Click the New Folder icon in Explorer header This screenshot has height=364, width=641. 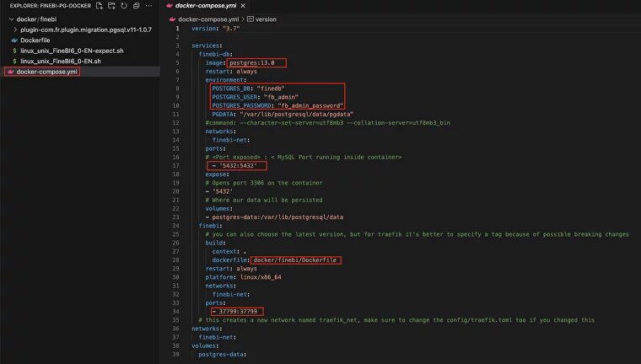coord(111,6)
